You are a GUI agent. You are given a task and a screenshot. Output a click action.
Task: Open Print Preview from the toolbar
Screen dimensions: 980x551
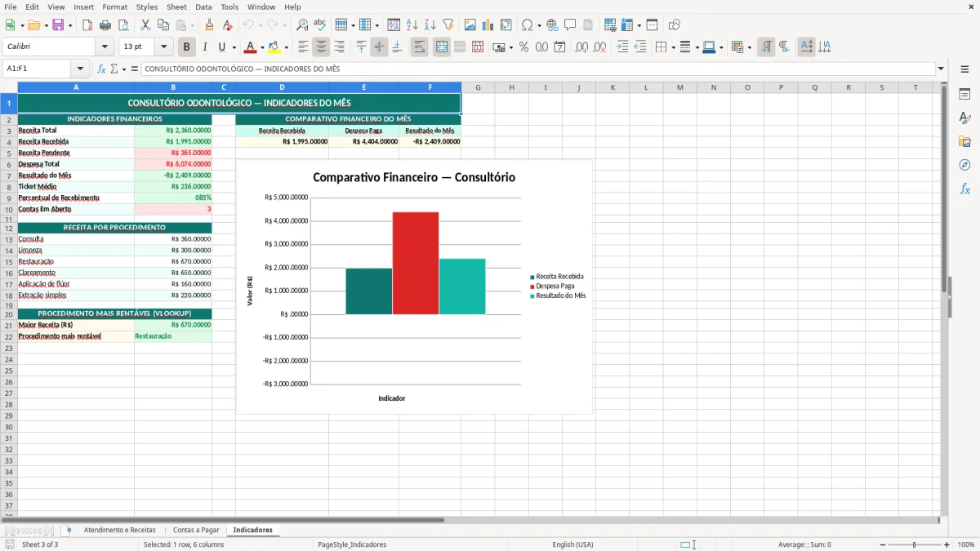coord(123,25)
